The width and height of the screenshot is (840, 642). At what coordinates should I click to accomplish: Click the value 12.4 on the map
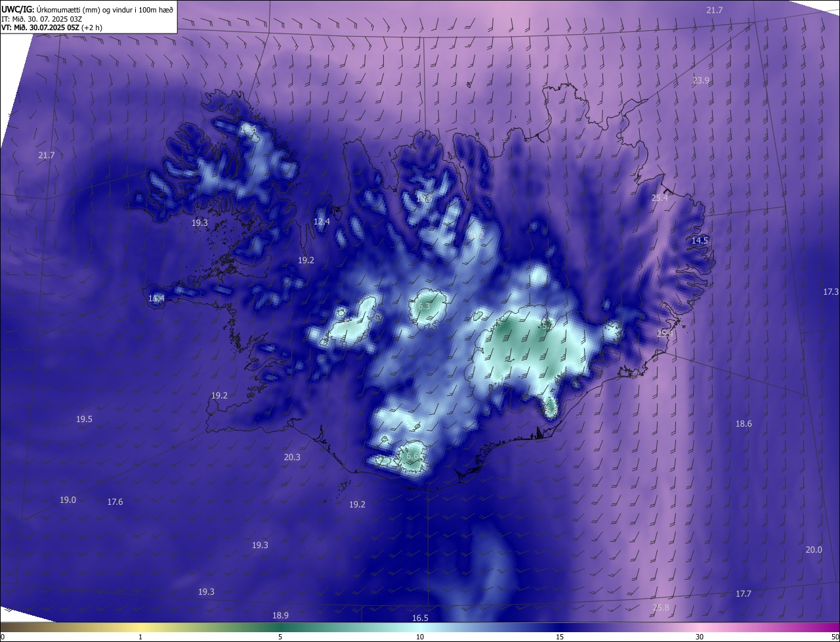point(322,222)
